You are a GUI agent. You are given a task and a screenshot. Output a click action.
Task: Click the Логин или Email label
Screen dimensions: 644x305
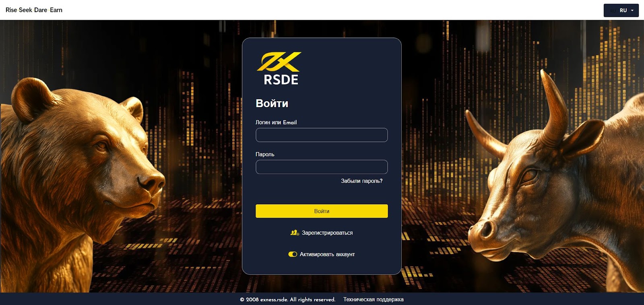pos(276,122)
